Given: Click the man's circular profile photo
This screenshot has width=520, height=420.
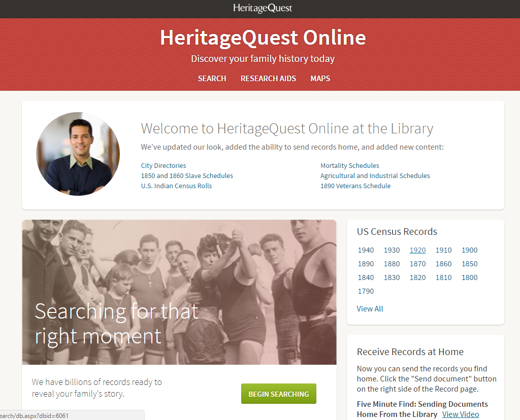Looking at the screenshot, I should [78, 154].
